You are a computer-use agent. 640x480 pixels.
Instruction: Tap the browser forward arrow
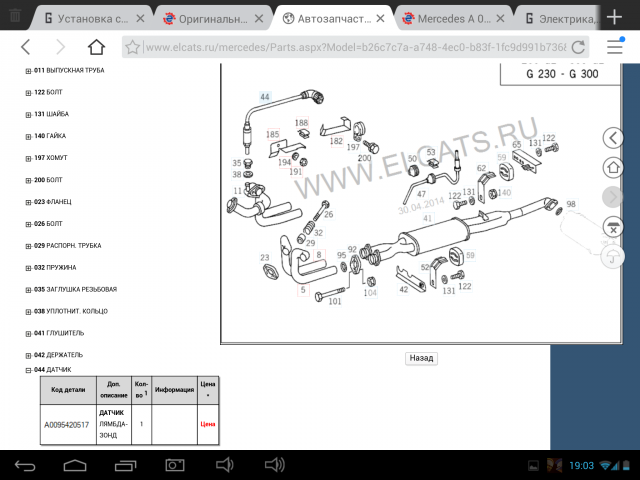[60, 47]
